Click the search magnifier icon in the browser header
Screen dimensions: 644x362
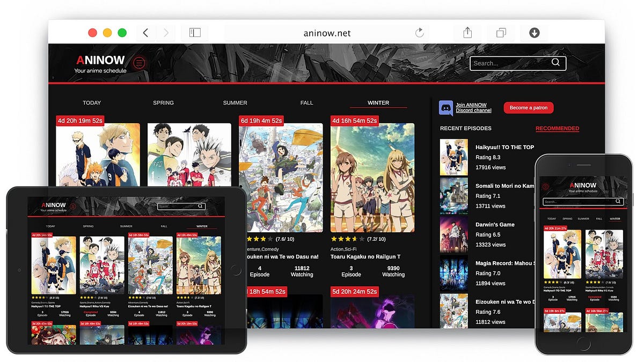pyautogui.click(x=555, y=63)
